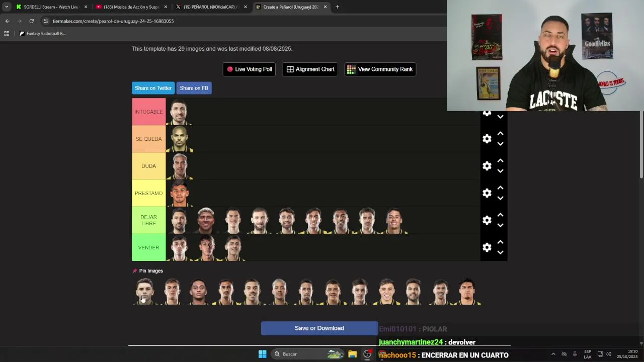This screenshot has height=362, width=644.
Task: Open settings gear for SE QUEDA tier
Action: (x=487, y=139)
